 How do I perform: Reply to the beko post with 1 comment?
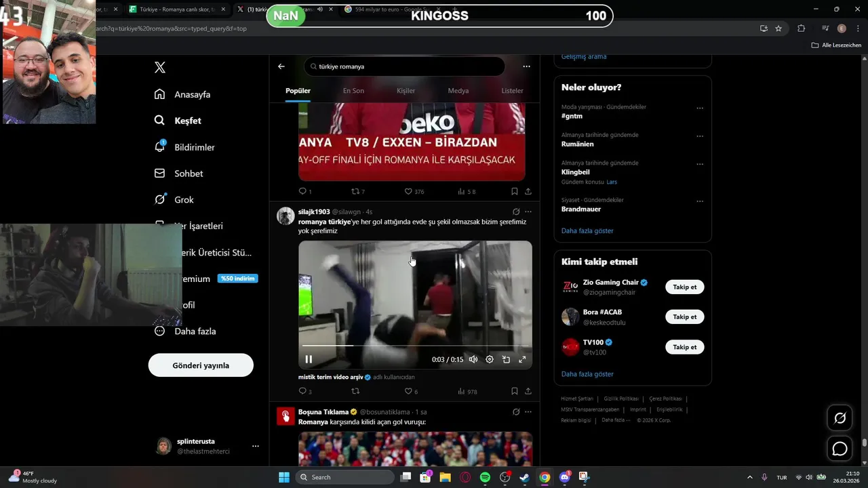305,192
